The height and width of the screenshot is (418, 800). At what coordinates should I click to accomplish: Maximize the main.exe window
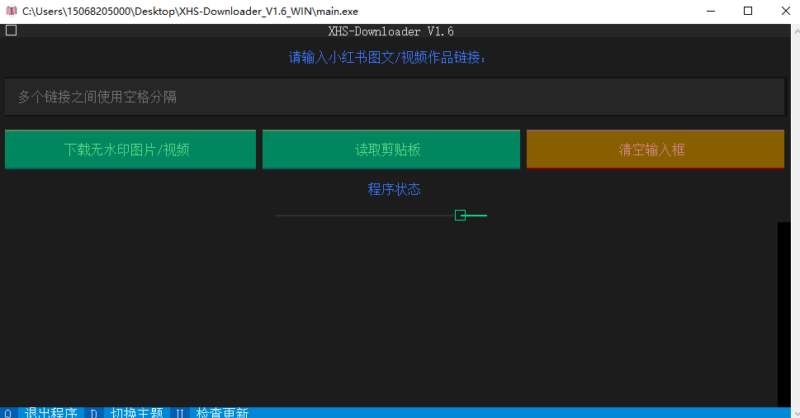coord(748,11)
